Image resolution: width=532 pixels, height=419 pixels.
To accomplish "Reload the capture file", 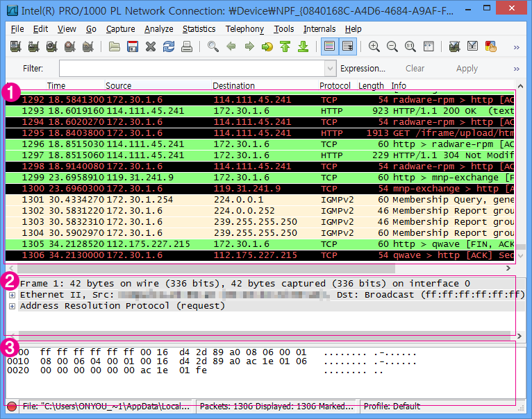I will point(169,46).
